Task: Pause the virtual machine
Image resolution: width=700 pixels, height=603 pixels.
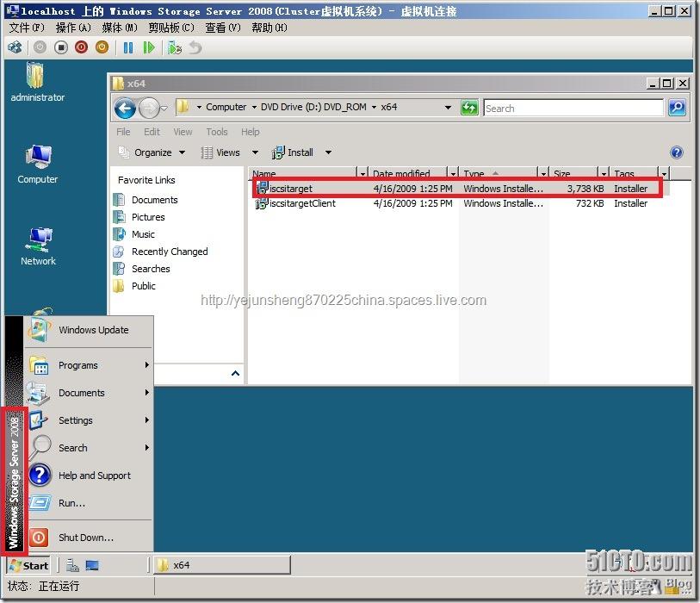Action: pos(128,47)
